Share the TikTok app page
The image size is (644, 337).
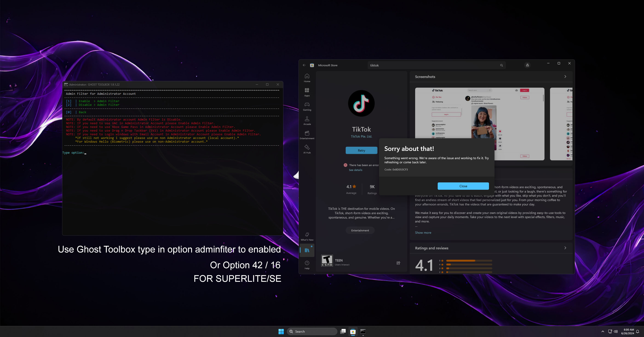tap(398, 263)
